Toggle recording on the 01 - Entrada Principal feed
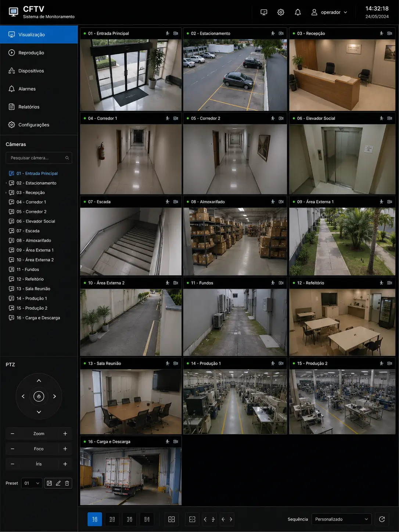Screen dimensions: 399x532 [176, 33]
